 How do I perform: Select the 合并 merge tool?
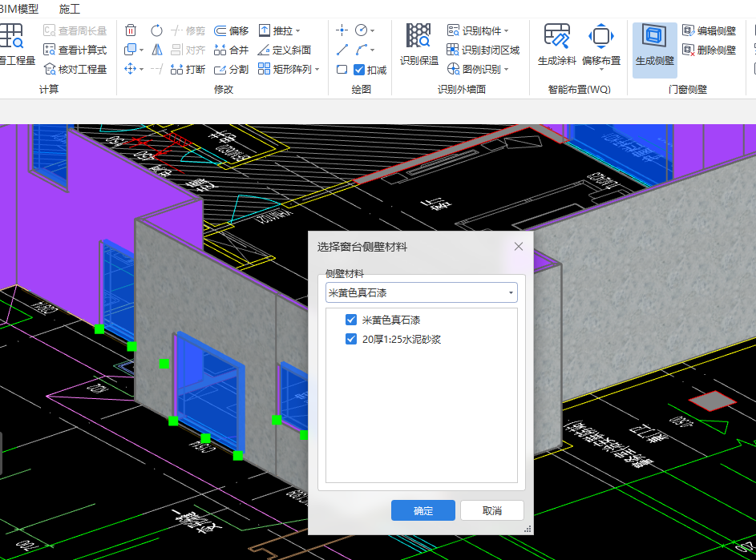(232, 50)
